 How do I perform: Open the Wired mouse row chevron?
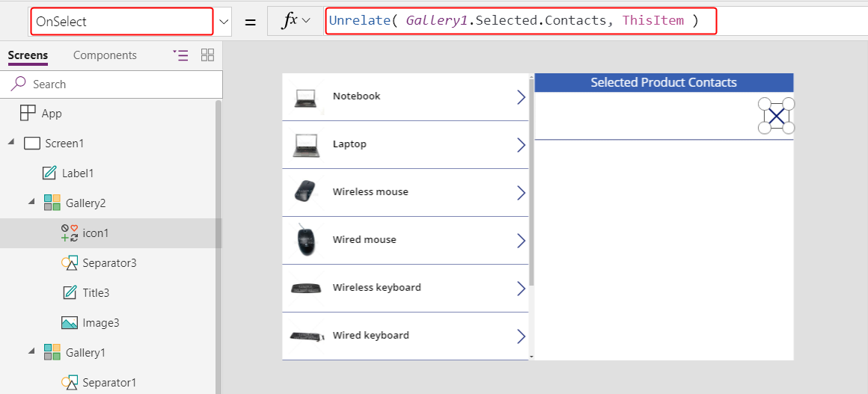(521, 241)
